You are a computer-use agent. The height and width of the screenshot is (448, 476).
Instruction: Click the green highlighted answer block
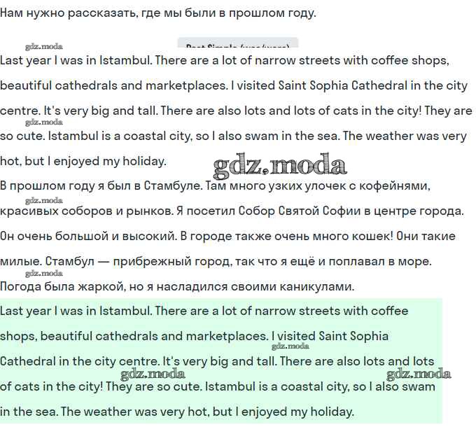point(220,360)
